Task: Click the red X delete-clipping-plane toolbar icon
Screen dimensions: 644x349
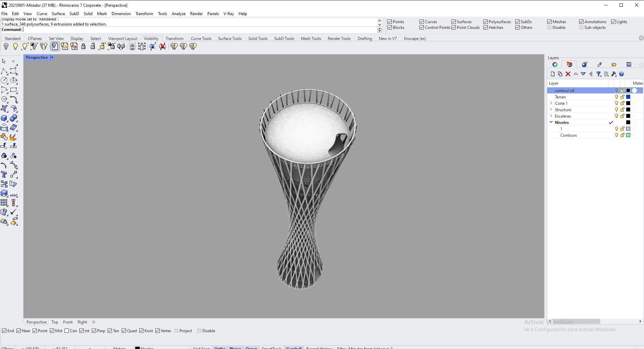Action: click(163, 47)
